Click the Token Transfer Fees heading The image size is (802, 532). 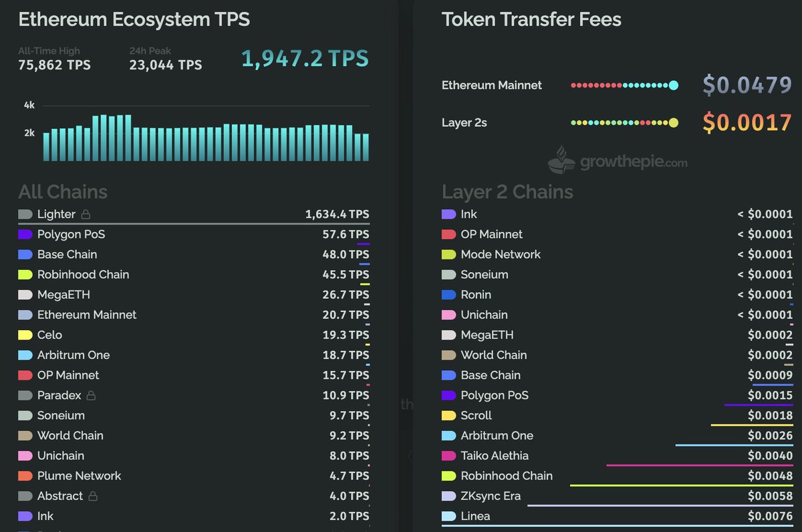click(x=531, y=19)
